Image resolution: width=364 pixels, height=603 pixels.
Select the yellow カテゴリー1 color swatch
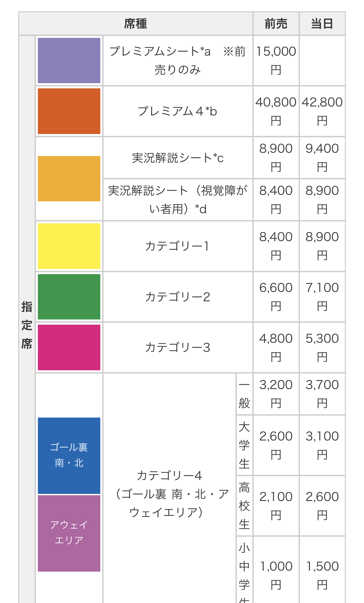coord(69,246)
